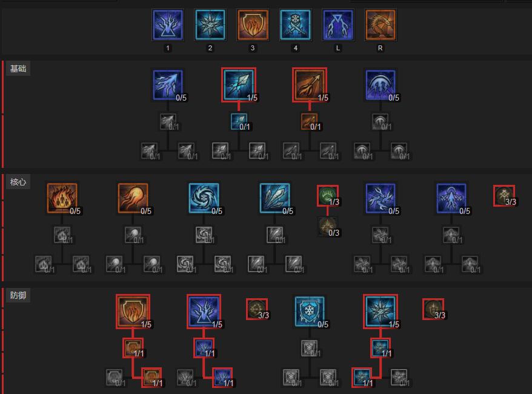Click the 防御 section label

tap(18, 295)
